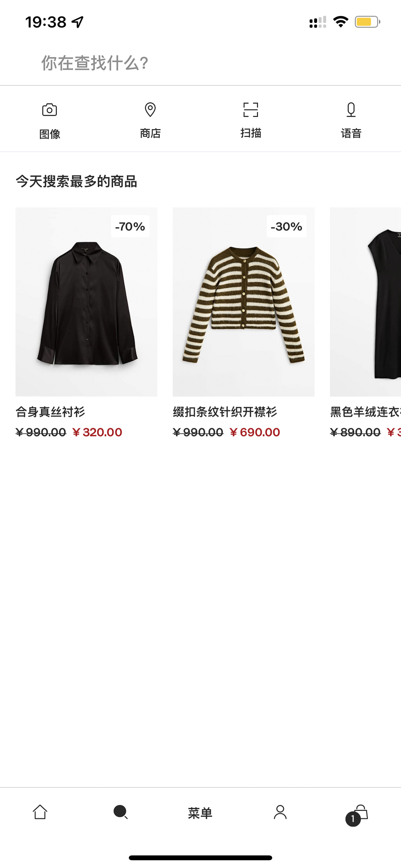Tap the ¥320.00 sale price
401x868 pixels.
pyautogui.click(x=97, y=432)
